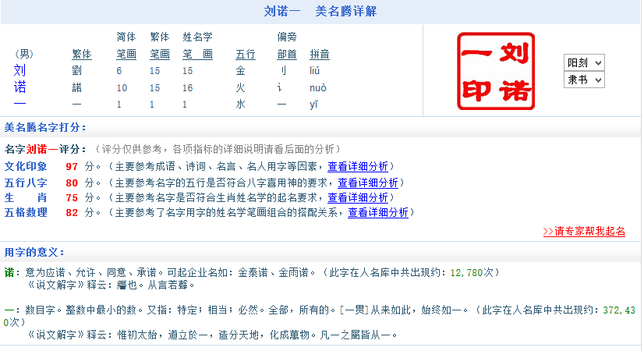This screenshot has height=351, width=644.
Task: Open 查看详细分析 for 生肖 score
Action: coord(358,197)
